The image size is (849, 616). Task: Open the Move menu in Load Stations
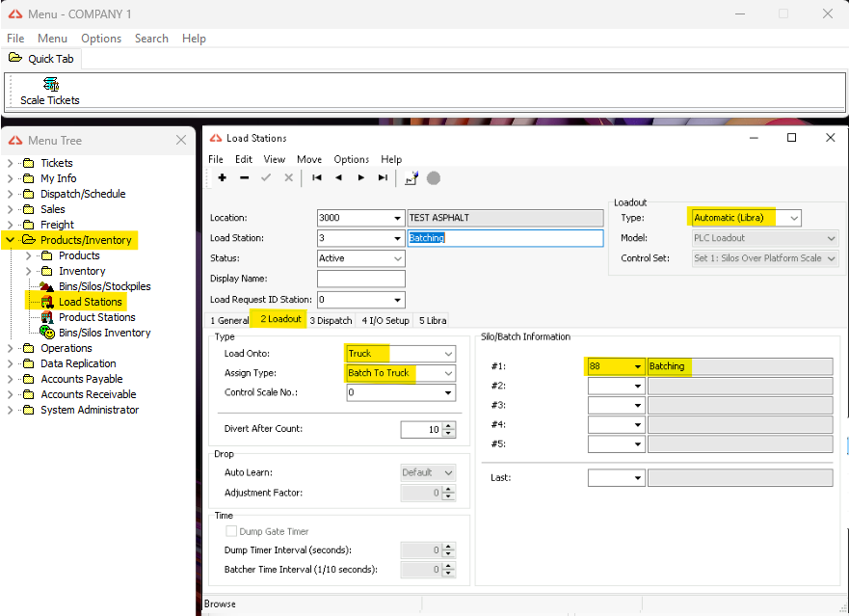coord(309,159)
